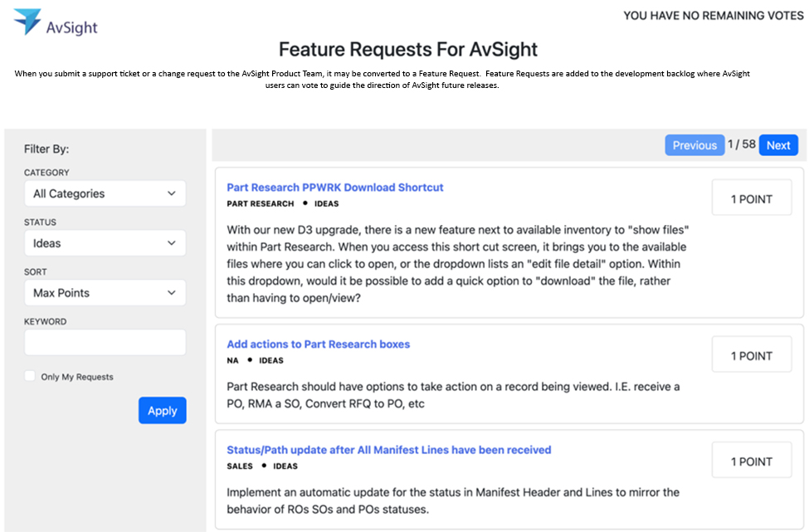Click the AvSight logo
This screenshot has width=809, height=532.
54,22
